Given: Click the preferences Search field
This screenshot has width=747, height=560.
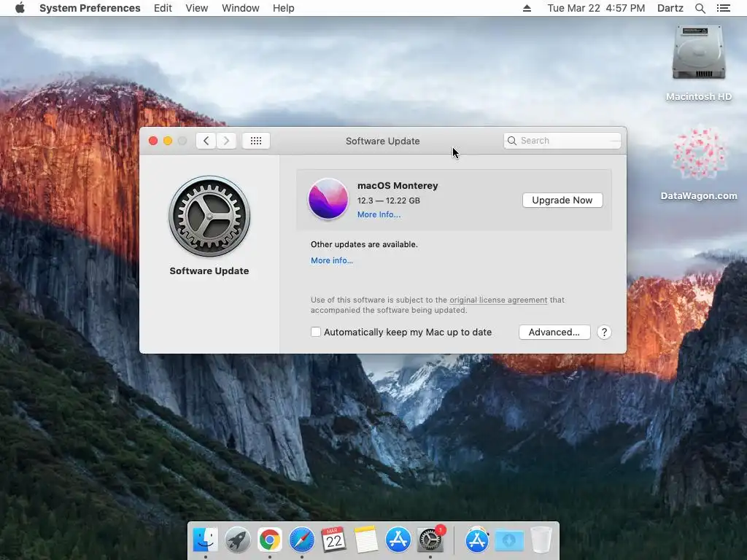Looking at the screenshot, I should click(562, 141).
